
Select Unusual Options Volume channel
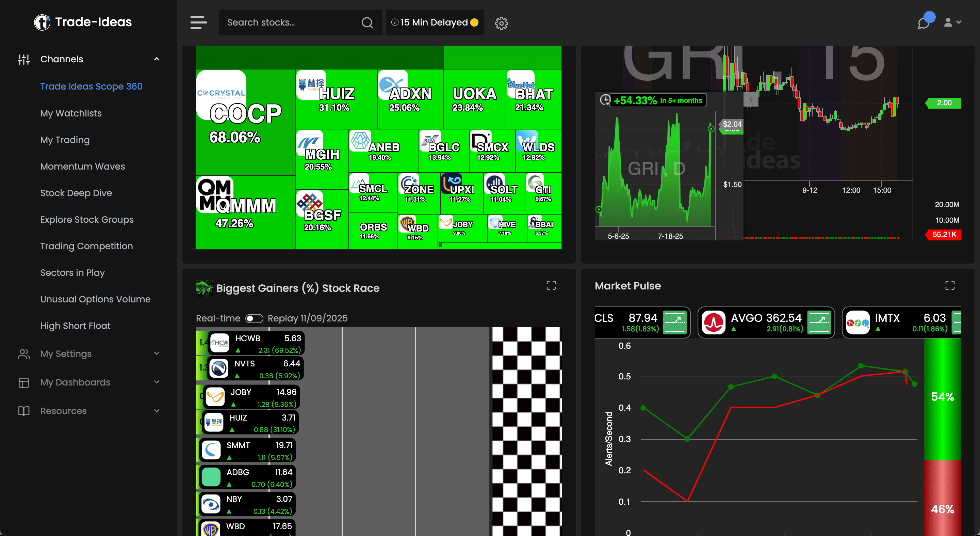pos(95,299)
